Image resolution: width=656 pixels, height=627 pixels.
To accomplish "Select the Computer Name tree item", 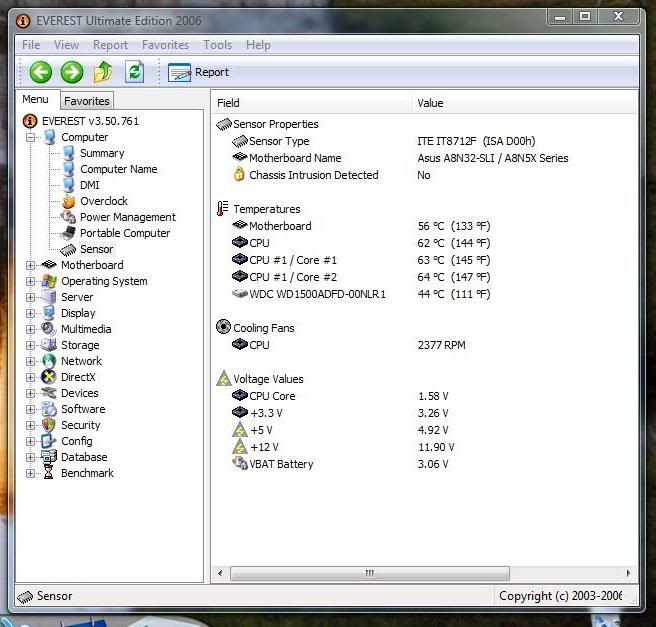I will point(119,169).
